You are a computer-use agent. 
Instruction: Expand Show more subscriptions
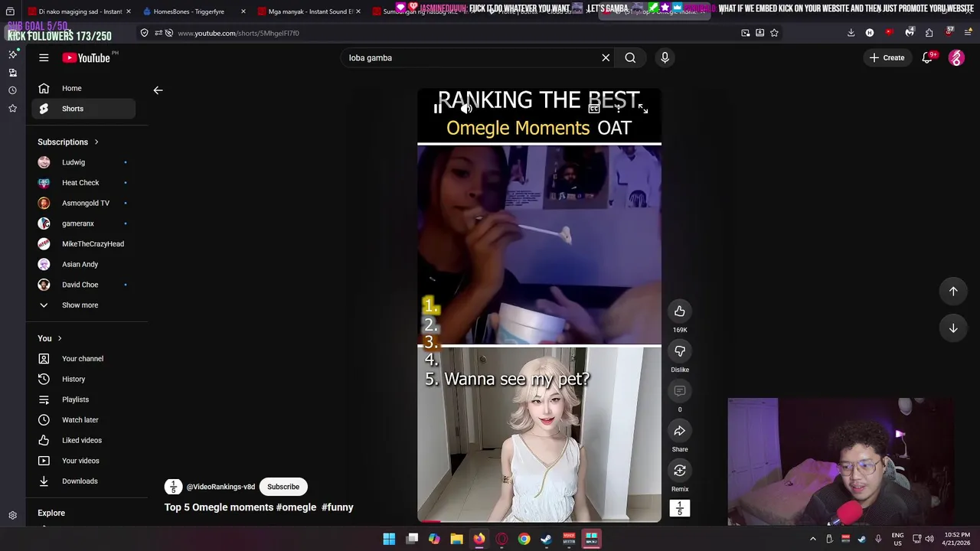click(x=83, y=305)
